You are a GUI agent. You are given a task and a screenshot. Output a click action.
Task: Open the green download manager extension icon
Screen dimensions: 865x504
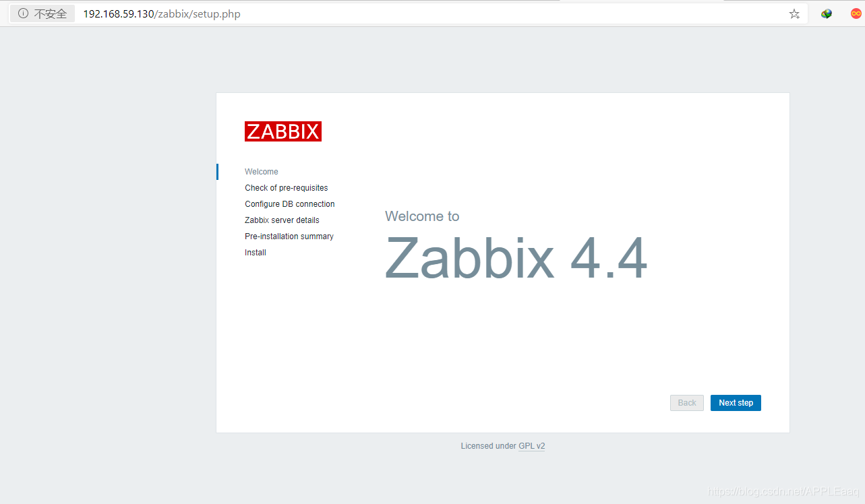click(827, 13)
